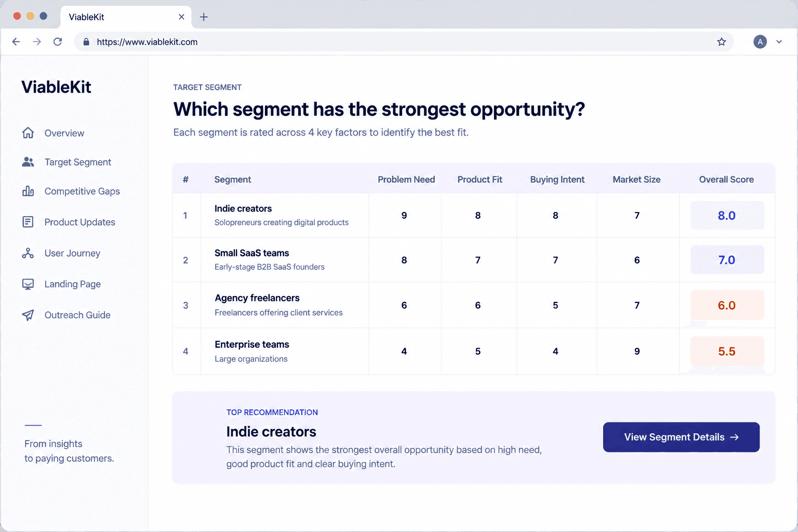View the site security lock icon
The width and height of the screenshot is (798, 532).
click(x=86, y=42)
